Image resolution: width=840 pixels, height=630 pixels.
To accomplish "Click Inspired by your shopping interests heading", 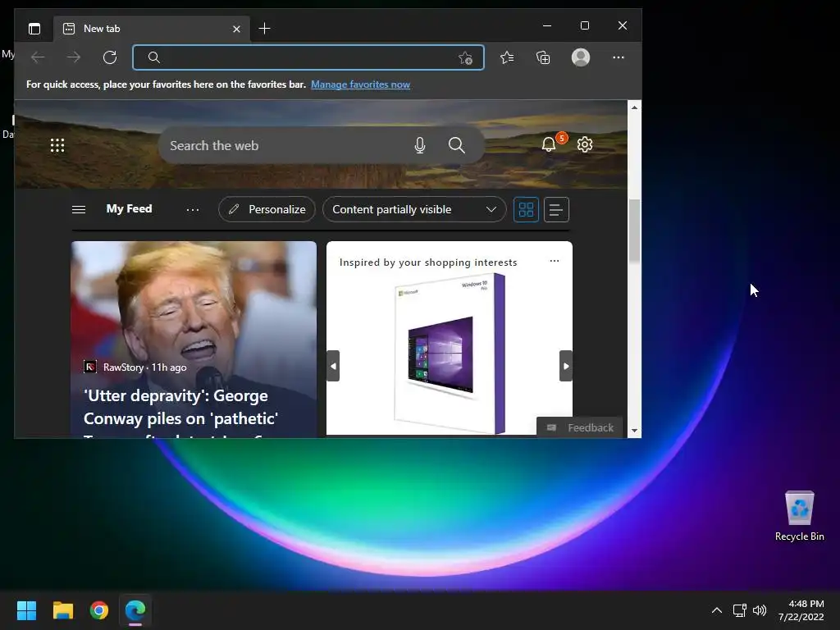I will [x=428, y=262].
